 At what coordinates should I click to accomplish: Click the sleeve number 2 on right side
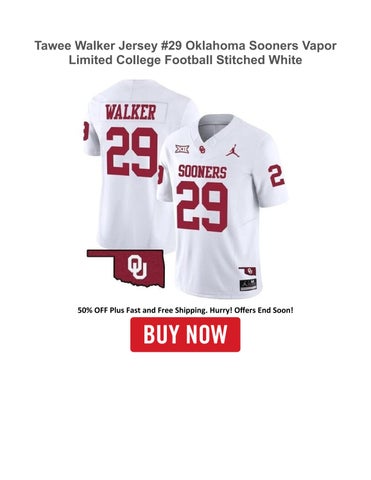(277, 176)
